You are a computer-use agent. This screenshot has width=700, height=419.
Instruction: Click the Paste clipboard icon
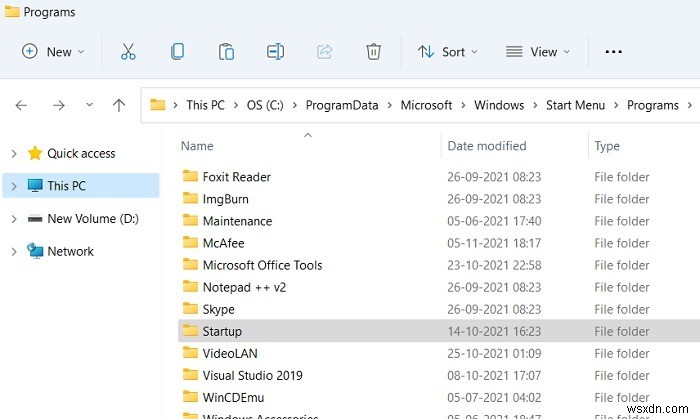[226, 52]
